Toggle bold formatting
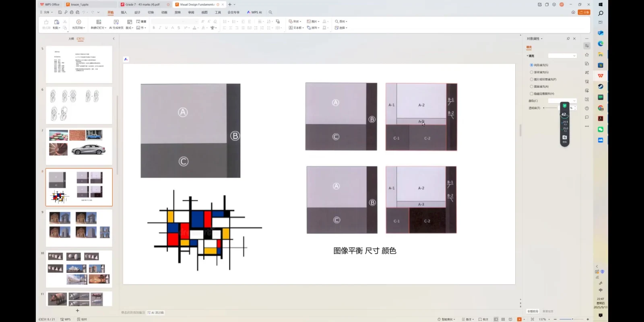Image resolution: width=644 pixels, height=322 pixels. [154, 28]
